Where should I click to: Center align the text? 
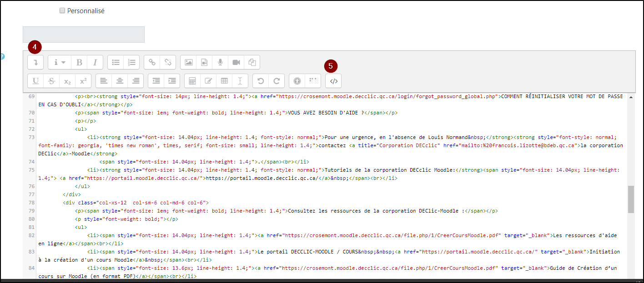(120, 81)
